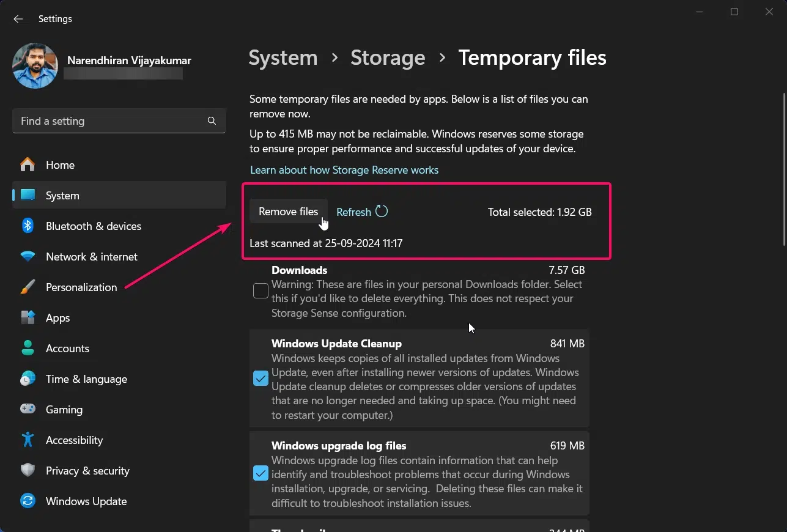787x532 pixels.
Task: Go to Network & internet settings
Action: (119, 256)
